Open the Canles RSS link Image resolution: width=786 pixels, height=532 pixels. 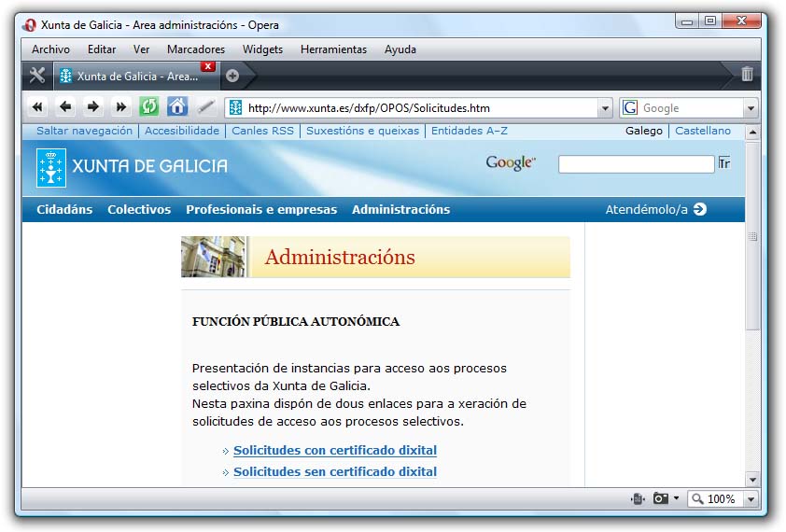[x=262, y=131]
